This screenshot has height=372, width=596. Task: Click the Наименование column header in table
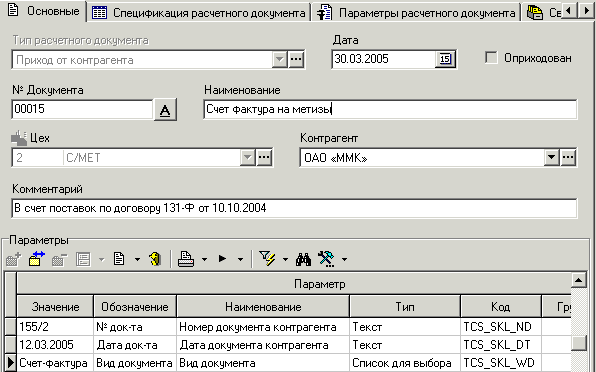tap(263, 307)
